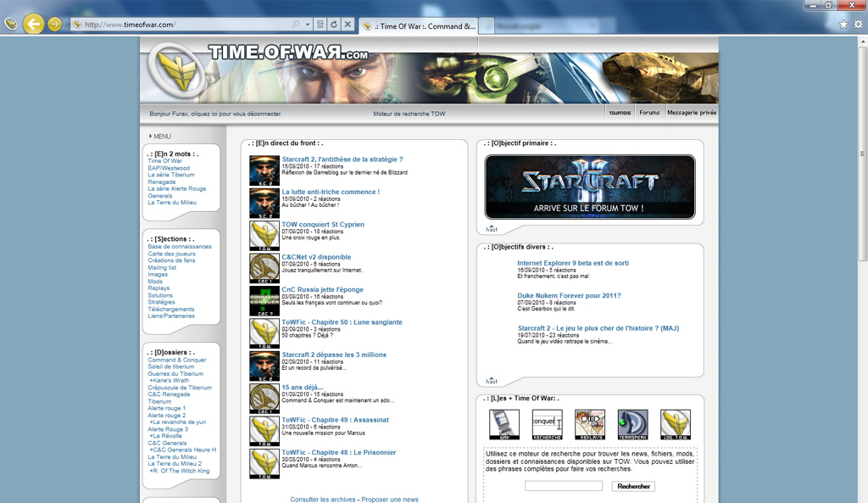This screenshot has width=868, height=503.
Task: Open 'Command & Conquer' under Dossiers
Action: 176,360
